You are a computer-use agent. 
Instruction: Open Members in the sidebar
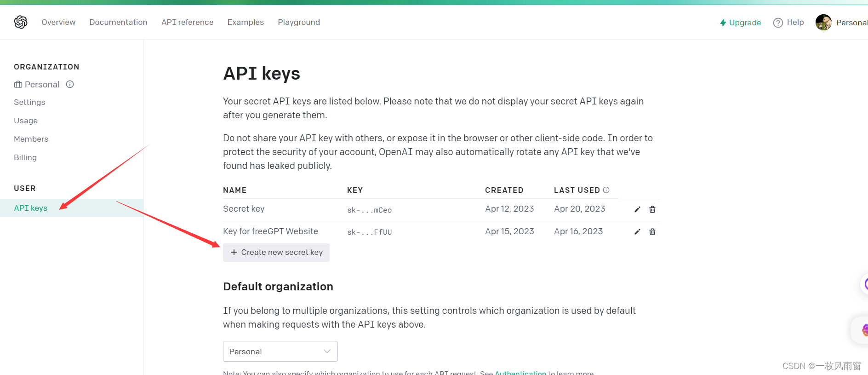[x=31, y=139]
